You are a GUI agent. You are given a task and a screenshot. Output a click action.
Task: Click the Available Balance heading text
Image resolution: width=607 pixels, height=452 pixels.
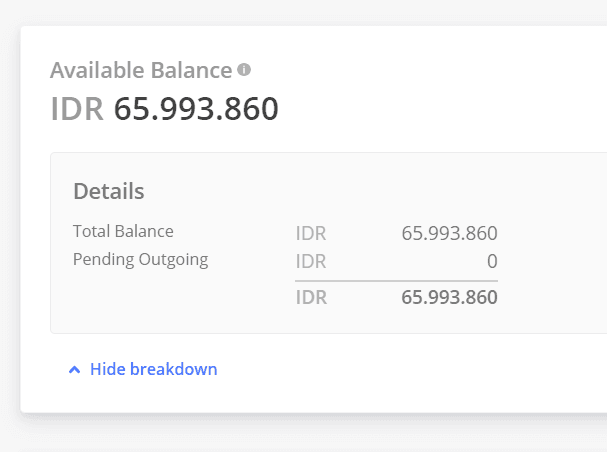pos(141,70)
